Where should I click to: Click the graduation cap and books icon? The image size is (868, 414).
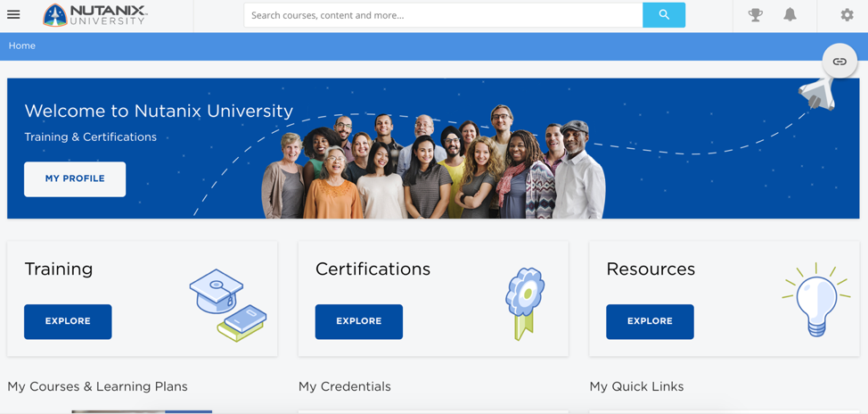228,305
